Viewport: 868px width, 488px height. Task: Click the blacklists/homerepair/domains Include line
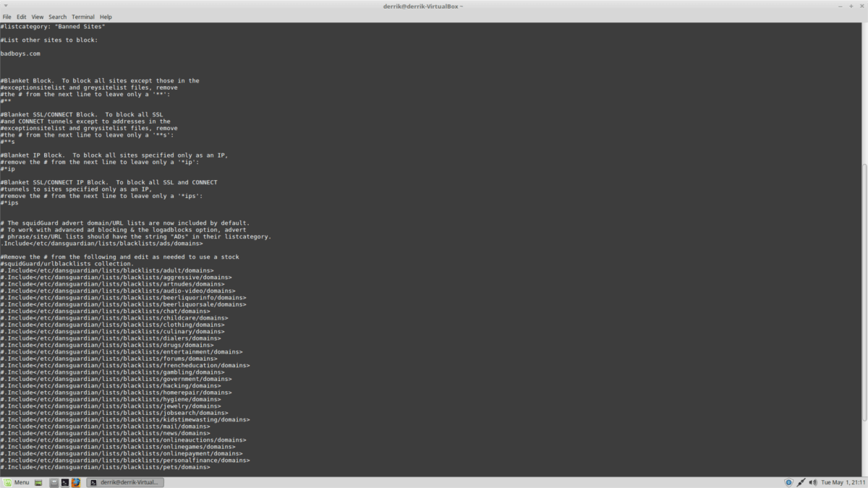(x=116, y=393)
